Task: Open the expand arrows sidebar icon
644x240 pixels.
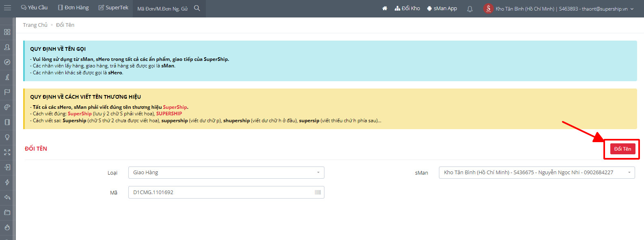Action: (7, 152)
